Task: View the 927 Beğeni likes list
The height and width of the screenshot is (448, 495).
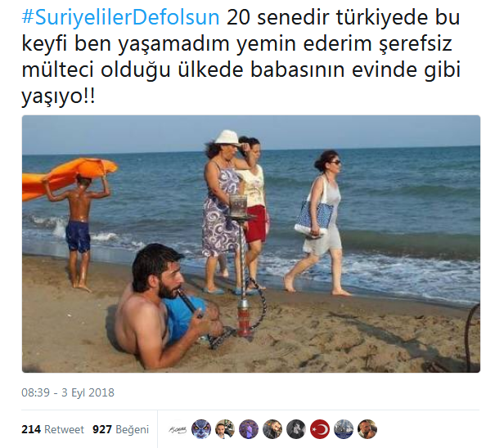Action: (x=120, y=429)
